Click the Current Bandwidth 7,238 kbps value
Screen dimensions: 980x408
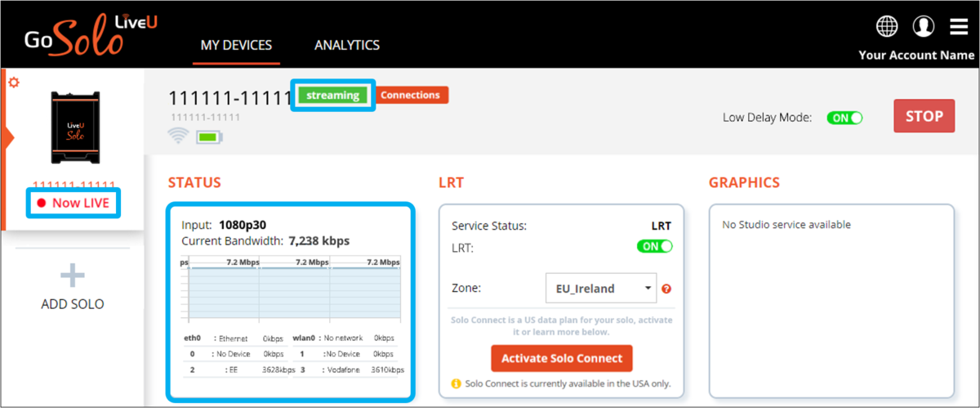tap(318, 240)
